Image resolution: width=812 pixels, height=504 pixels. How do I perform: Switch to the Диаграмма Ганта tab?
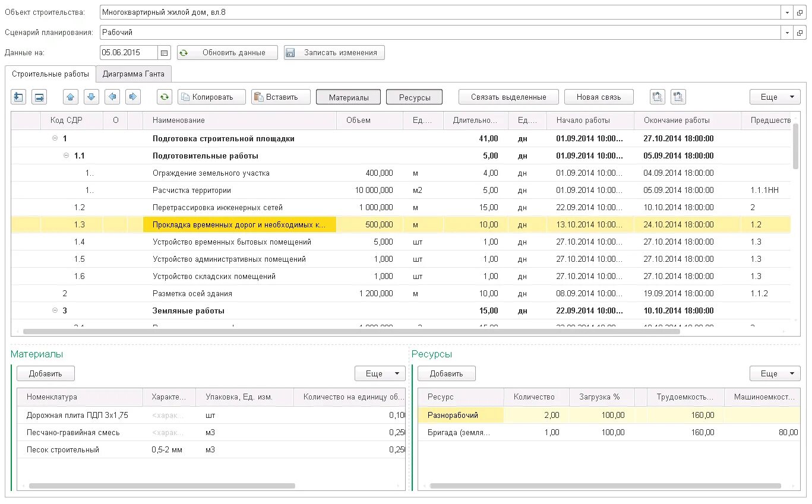134,74
